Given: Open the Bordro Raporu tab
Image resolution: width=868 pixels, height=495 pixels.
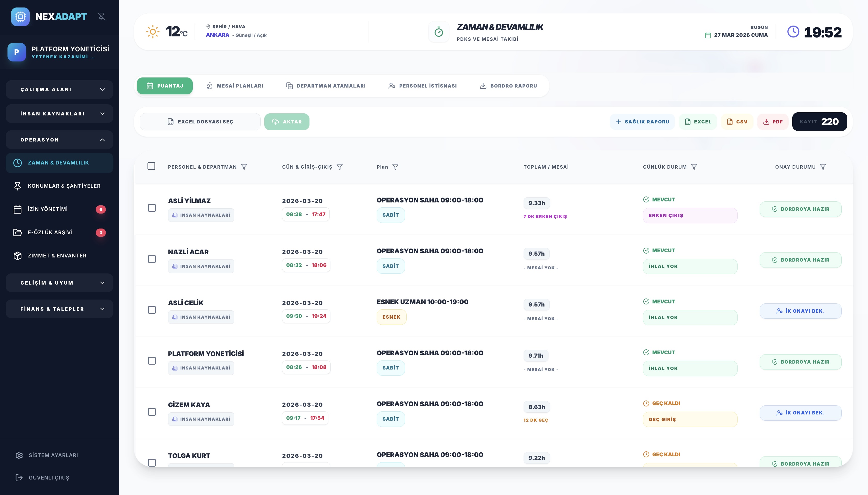Looking at the screenshot, I should (508, 86).
